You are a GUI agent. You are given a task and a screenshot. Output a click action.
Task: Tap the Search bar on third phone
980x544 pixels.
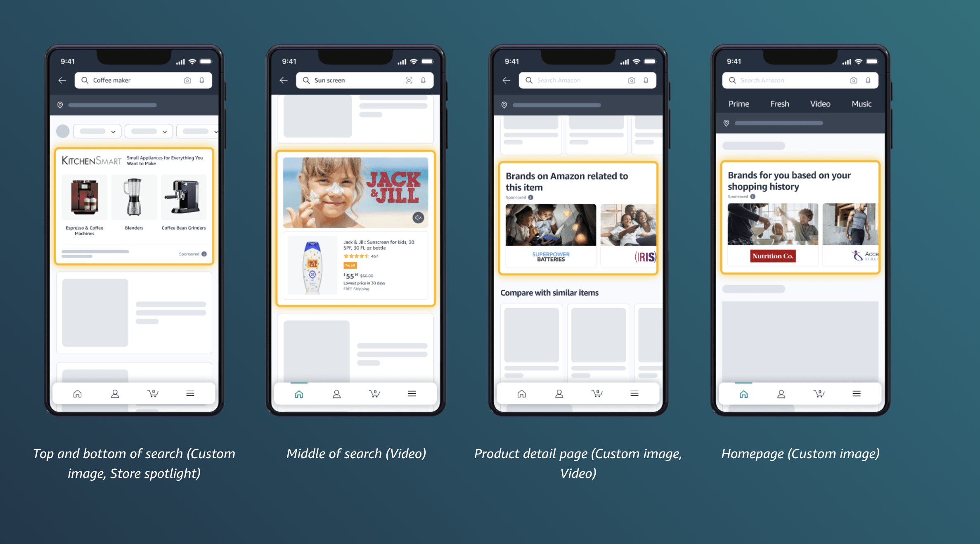tap(589, 80)
